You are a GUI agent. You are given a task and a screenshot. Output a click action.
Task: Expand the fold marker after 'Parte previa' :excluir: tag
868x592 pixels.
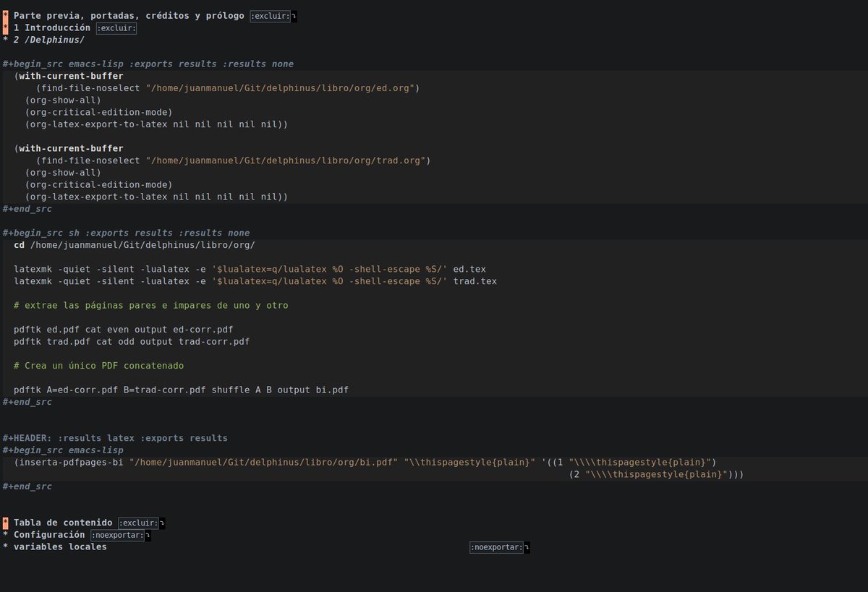tap(294, 16)
